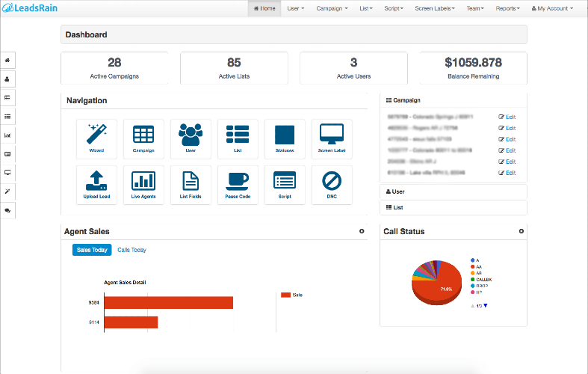The width and height of the screenshot is (588, 374).
Task: Open the Live Agents tile
Action: (x=143, y=185)
